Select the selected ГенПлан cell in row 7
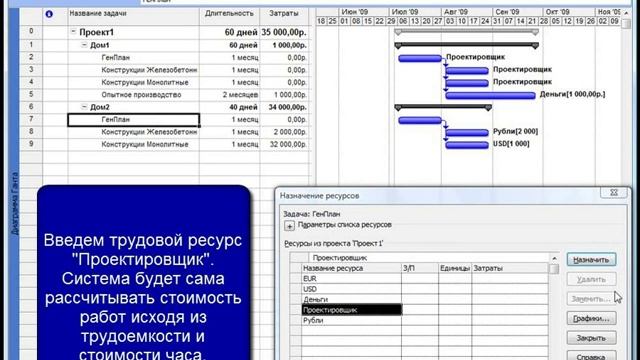 (133, 120)
